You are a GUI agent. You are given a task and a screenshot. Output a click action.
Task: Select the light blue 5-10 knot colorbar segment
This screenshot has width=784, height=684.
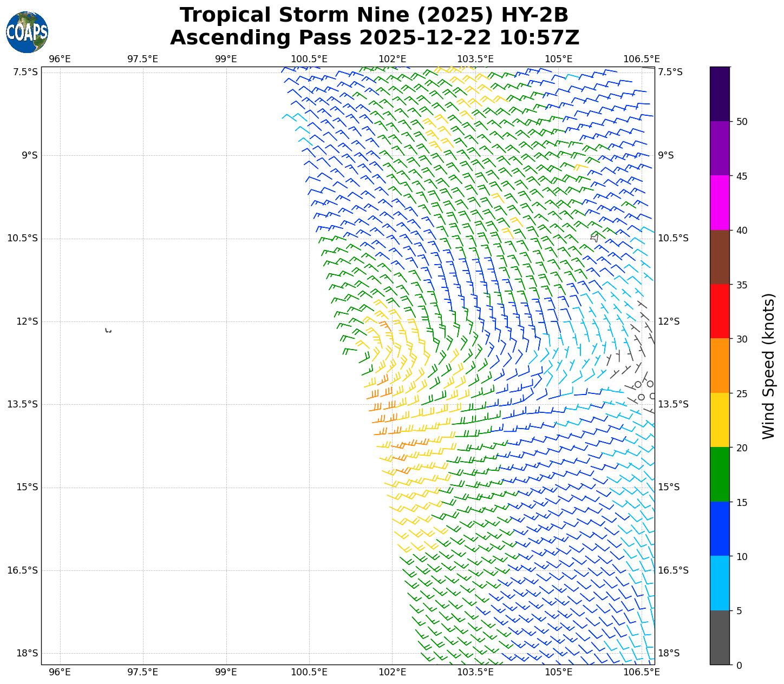[x=720, y=583]
